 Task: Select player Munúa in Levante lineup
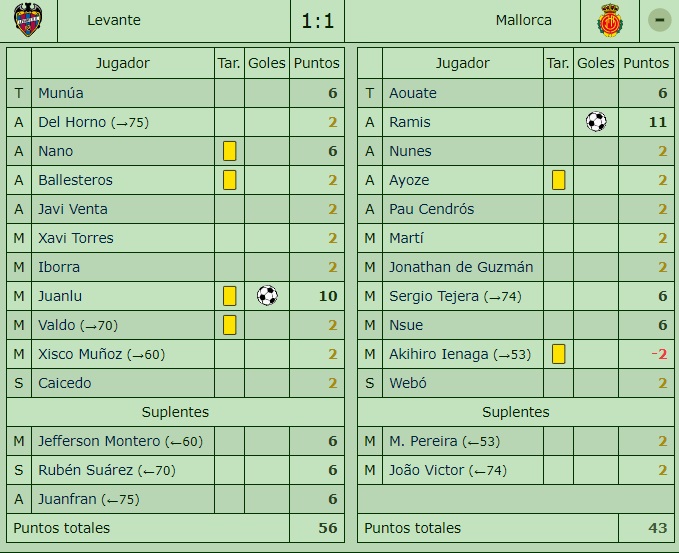point(61,93)
